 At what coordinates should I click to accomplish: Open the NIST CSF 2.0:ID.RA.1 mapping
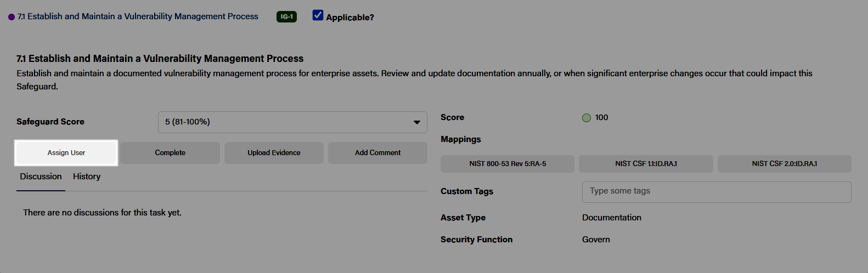[x=785, y=164]
